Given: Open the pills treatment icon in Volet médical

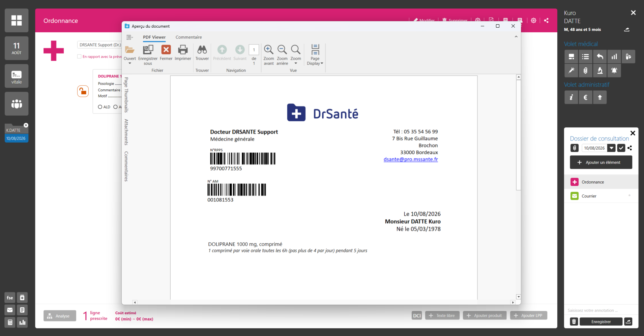Looking at the screenshot, I should (x=628, y=57).
